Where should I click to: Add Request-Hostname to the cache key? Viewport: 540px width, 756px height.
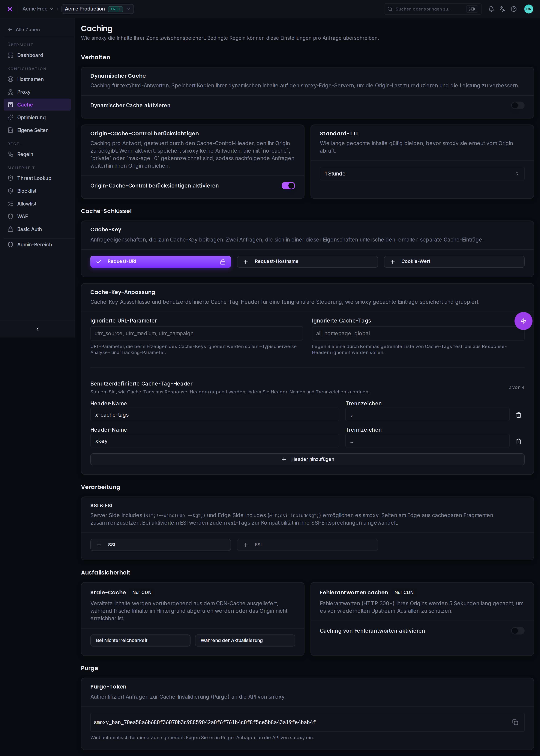[307, 262]
